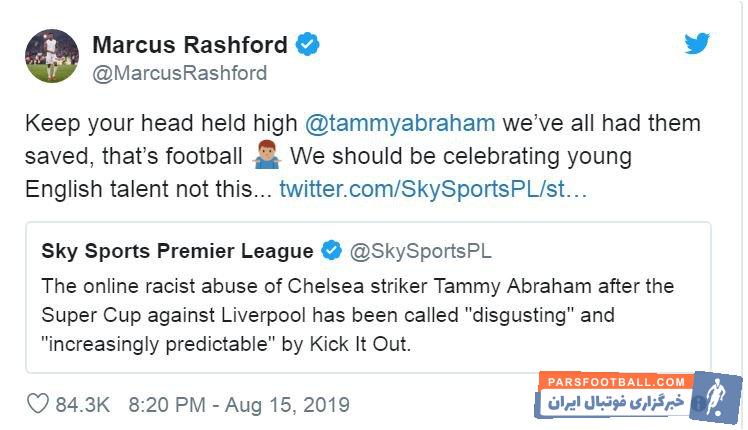The height and width of the screenshot is (430, 748).
Task: Click the Twitter bird logo
Action: (696, 45)
